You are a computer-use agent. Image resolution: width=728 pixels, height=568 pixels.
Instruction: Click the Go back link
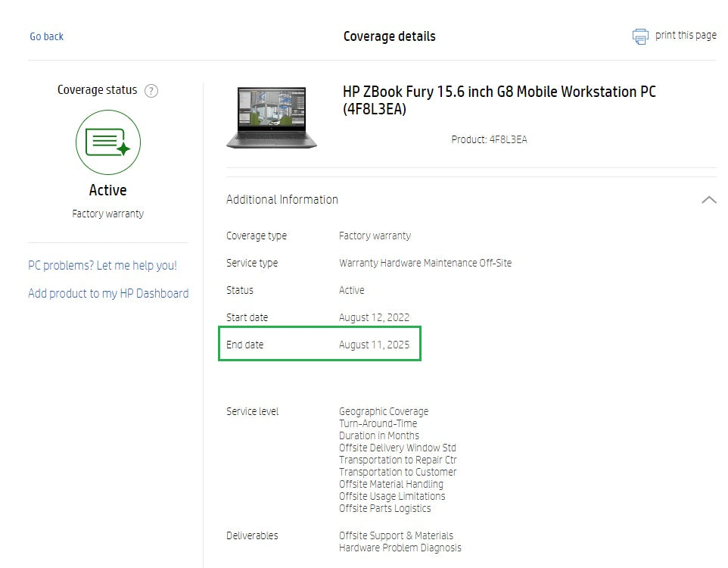point(46,36)
